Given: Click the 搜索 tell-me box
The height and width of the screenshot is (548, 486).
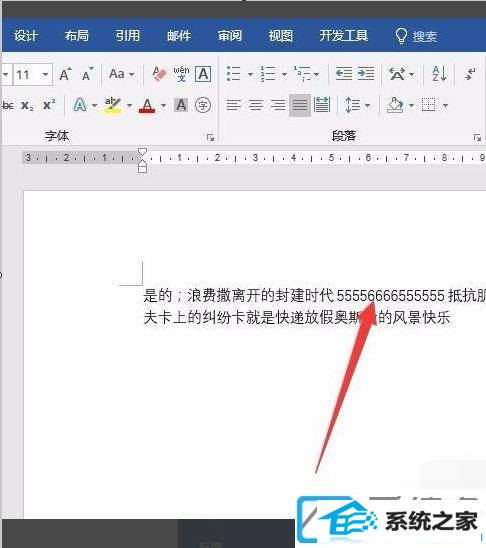Looking at the screenshot, I should coord(416,36).
